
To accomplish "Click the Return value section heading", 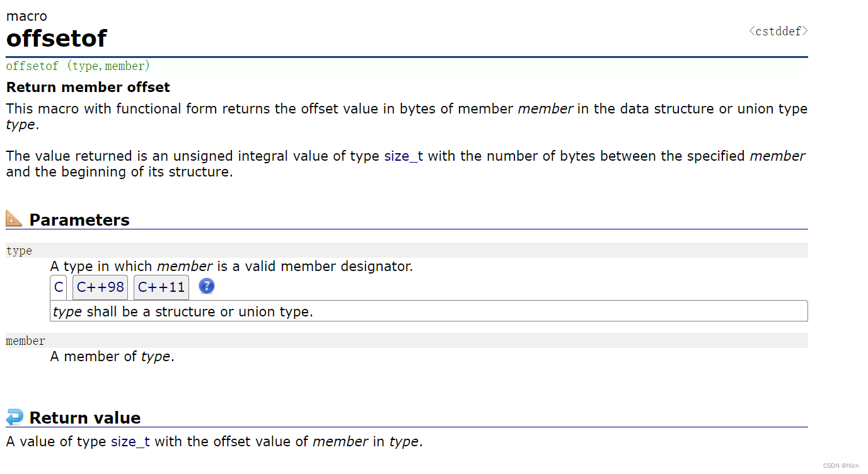I will 85,417.
